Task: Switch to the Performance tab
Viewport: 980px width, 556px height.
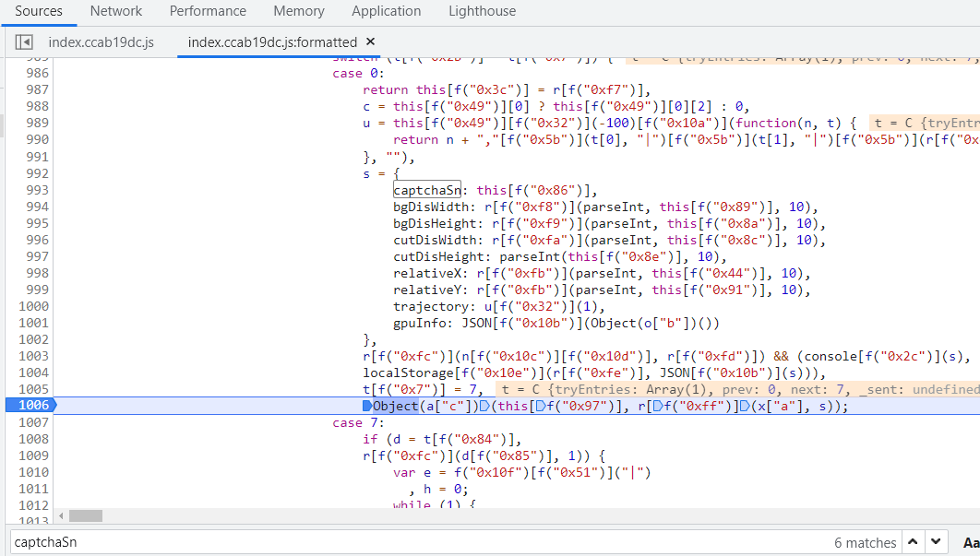Action: [x=208, y=11]
